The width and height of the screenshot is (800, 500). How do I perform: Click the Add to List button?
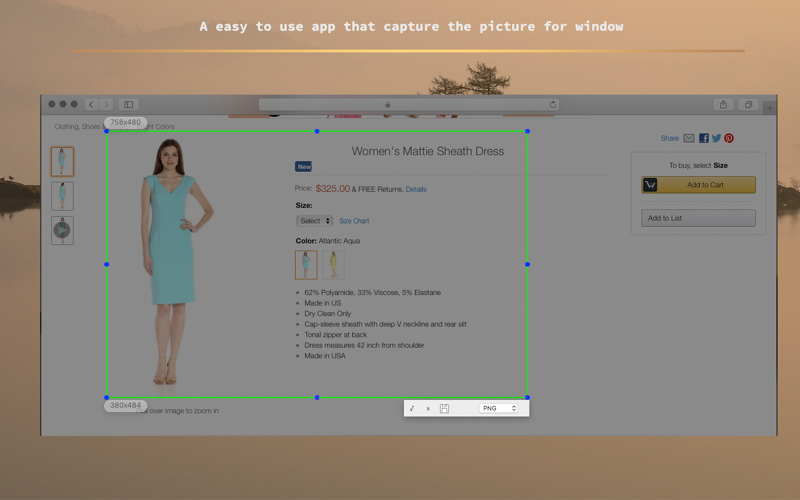(x=698, y=218)
